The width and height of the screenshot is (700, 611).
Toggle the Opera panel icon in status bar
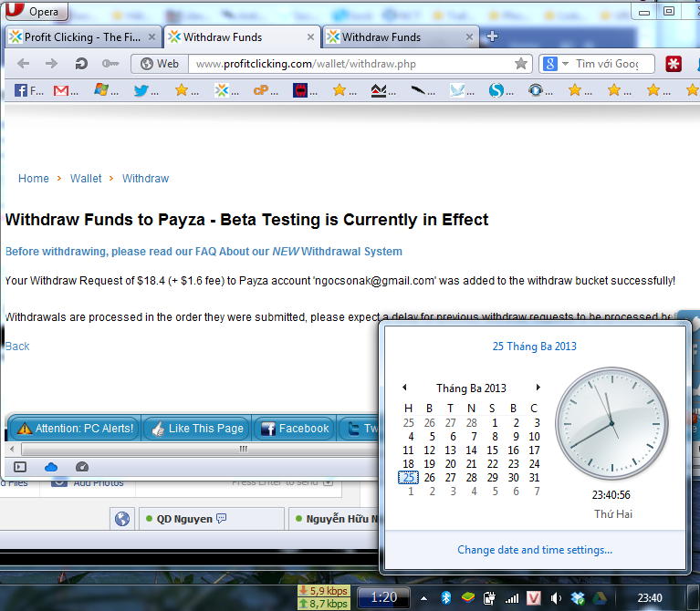point(20,467)
